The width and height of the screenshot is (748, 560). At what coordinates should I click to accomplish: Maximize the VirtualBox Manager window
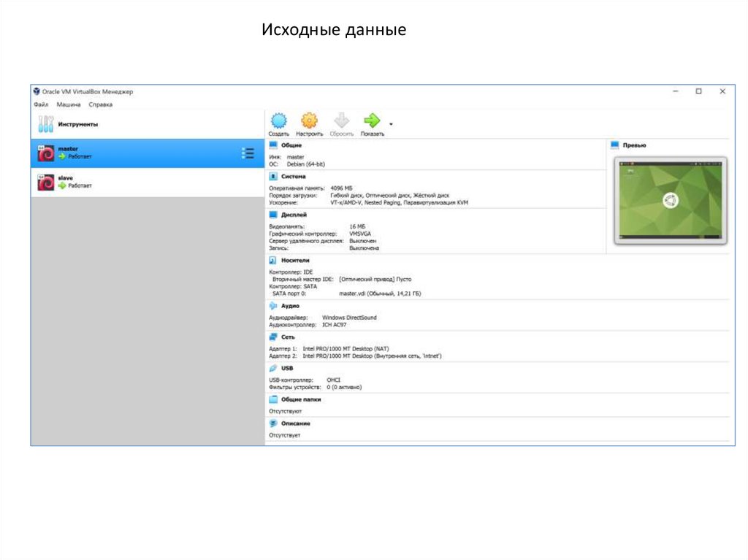point(699,91)
